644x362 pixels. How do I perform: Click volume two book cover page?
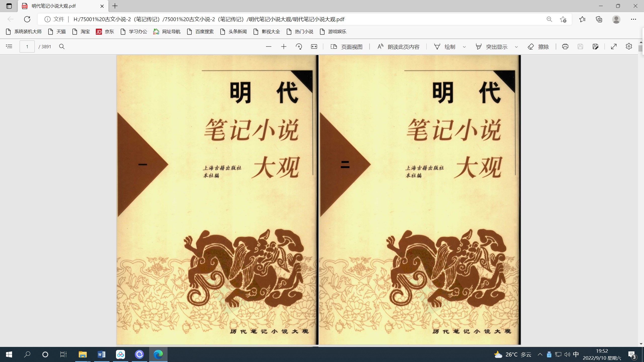click(x=420, y=200)
